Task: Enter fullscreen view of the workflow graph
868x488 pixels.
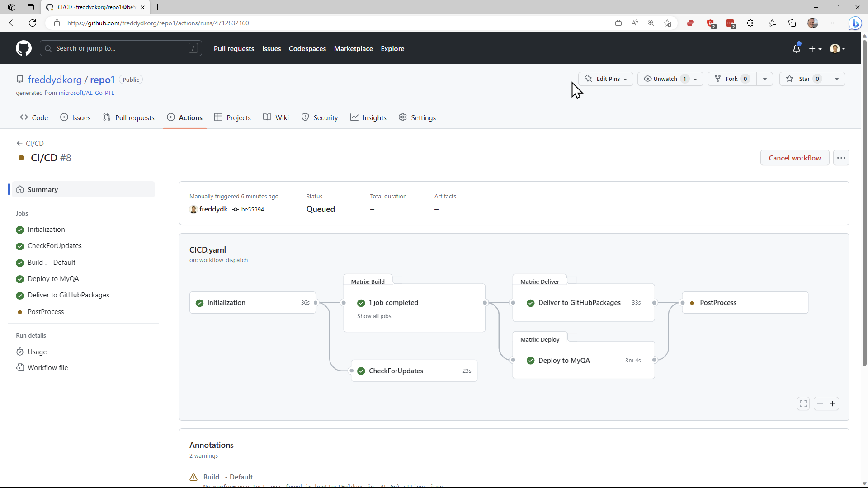Action: pos(803,404)
